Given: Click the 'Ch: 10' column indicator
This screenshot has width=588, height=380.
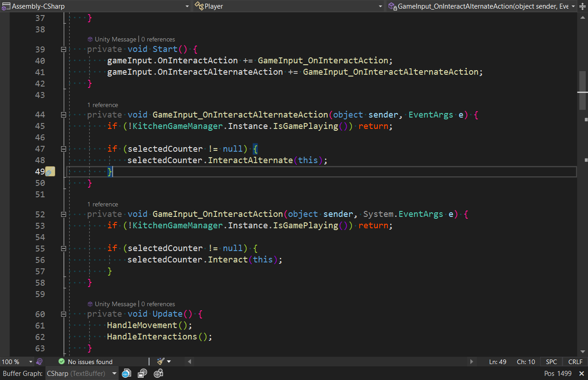Looking at the screenshot, I should point(526,362).
